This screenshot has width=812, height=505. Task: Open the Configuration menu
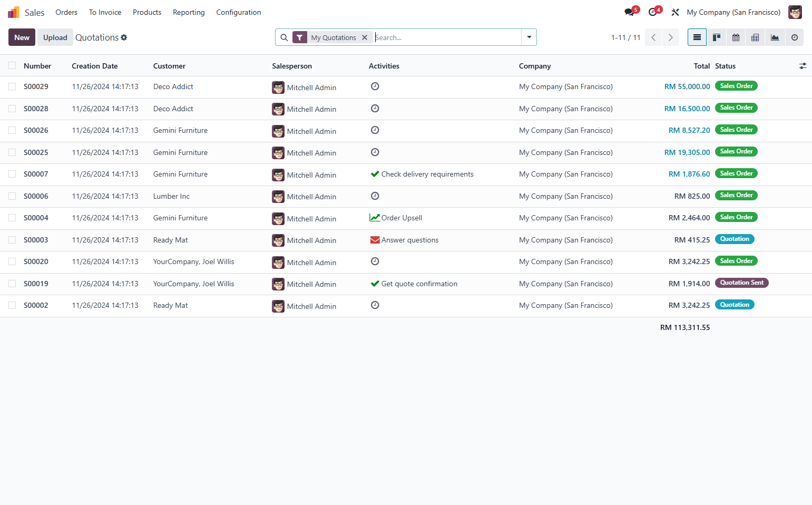(239, 12)
